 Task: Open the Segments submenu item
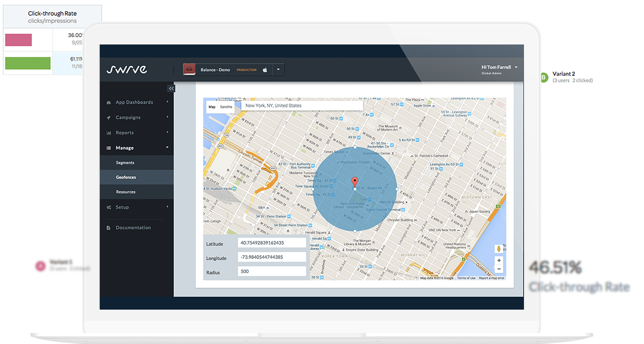(125, 163)
